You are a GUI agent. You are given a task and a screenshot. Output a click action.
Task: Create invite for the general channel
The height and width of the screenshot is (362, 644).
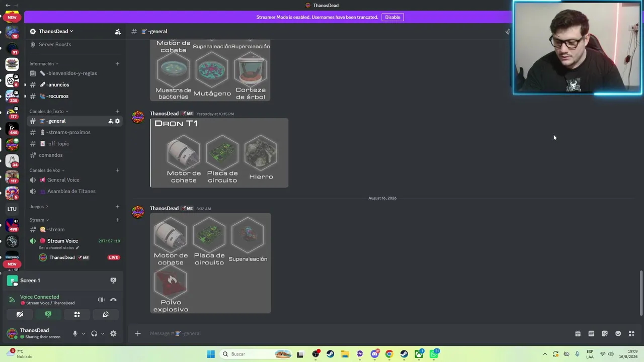pos(110,121)
